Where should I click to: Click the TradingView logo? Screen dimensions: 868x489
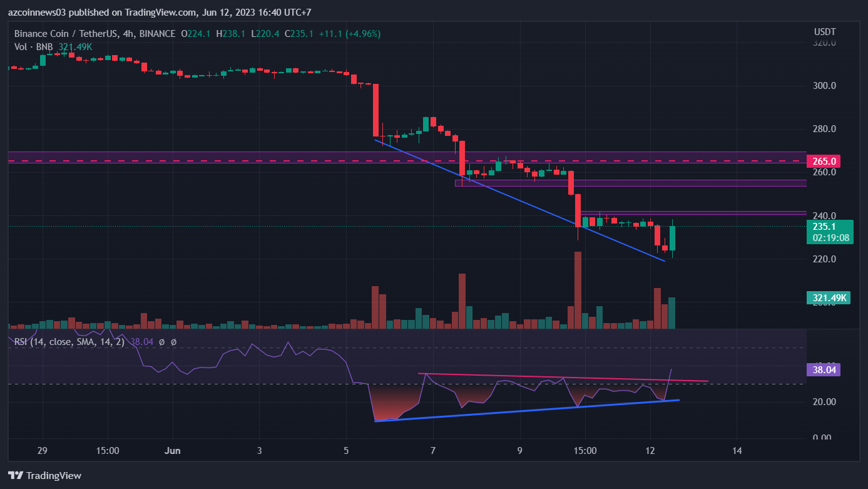tap(44, 475)
